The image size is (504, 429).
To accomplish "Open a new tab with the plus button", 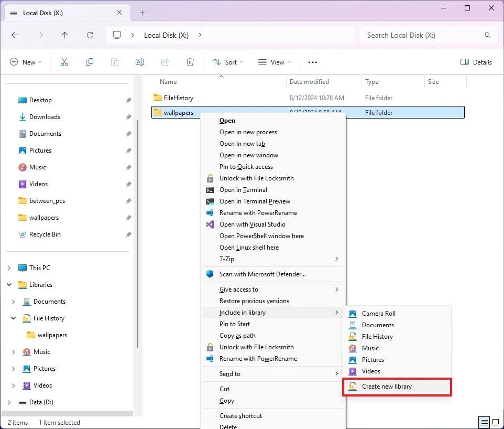I will 141,13.
